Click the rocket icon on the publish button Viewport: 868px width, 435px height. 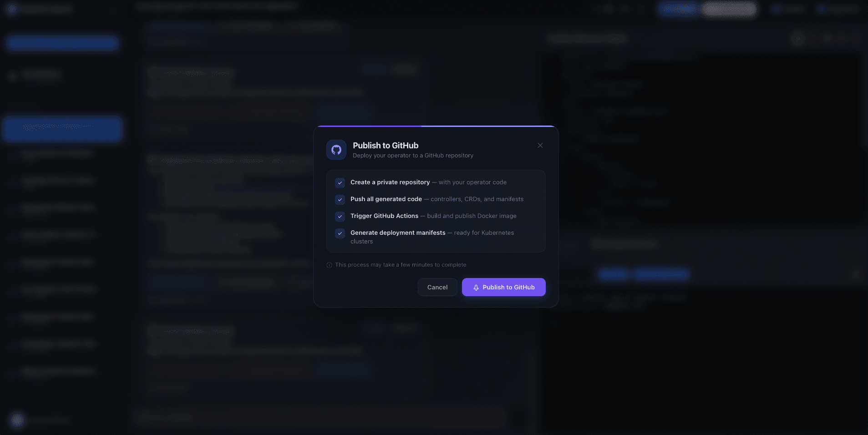click(x=476, y=288)
